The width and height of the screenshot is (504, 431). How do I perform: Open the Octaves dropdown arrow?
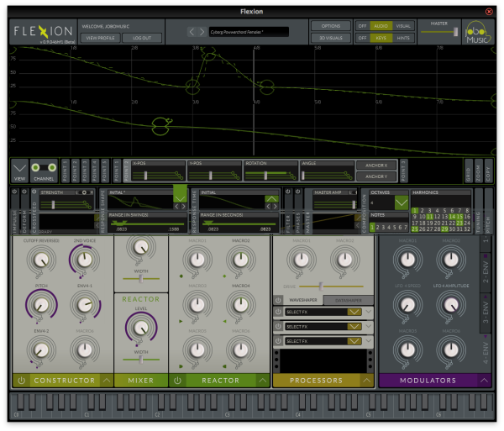(402, 202)
